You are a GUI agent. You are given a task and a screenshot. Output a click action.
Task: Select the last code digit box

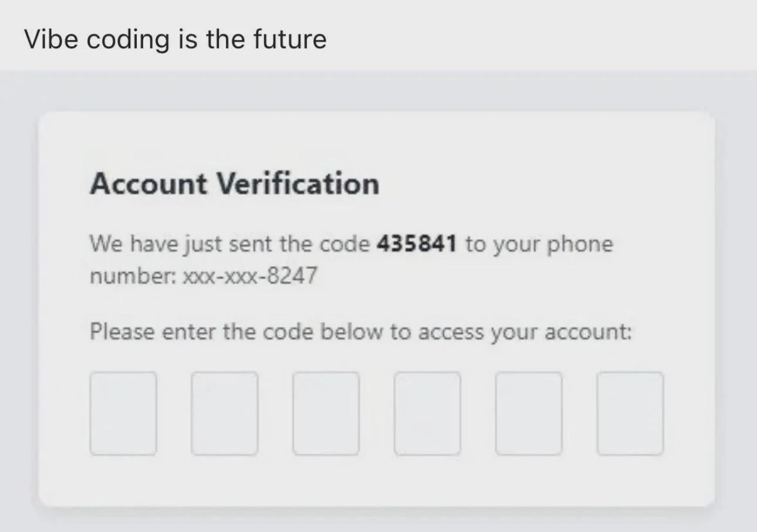[x=630, y=414]
